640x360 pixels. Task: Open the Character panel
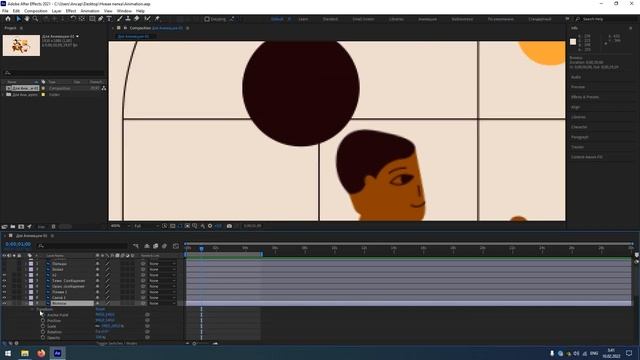[579, 127]
